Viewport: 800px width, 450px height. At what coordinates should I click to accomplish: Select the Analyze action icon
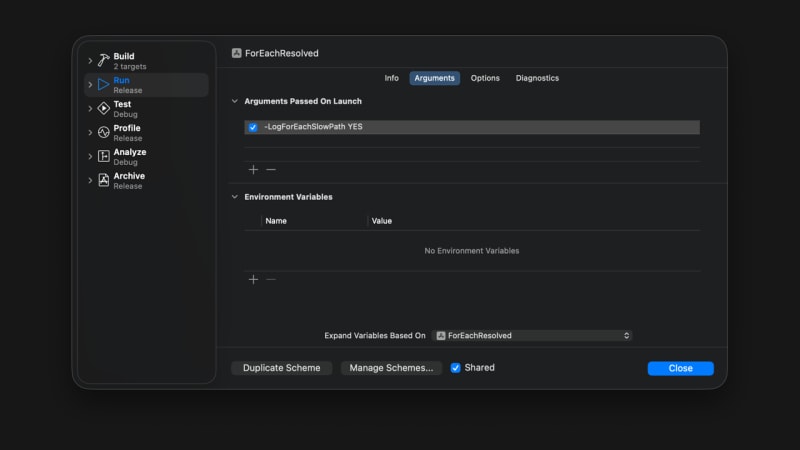[x=104, y=156]
